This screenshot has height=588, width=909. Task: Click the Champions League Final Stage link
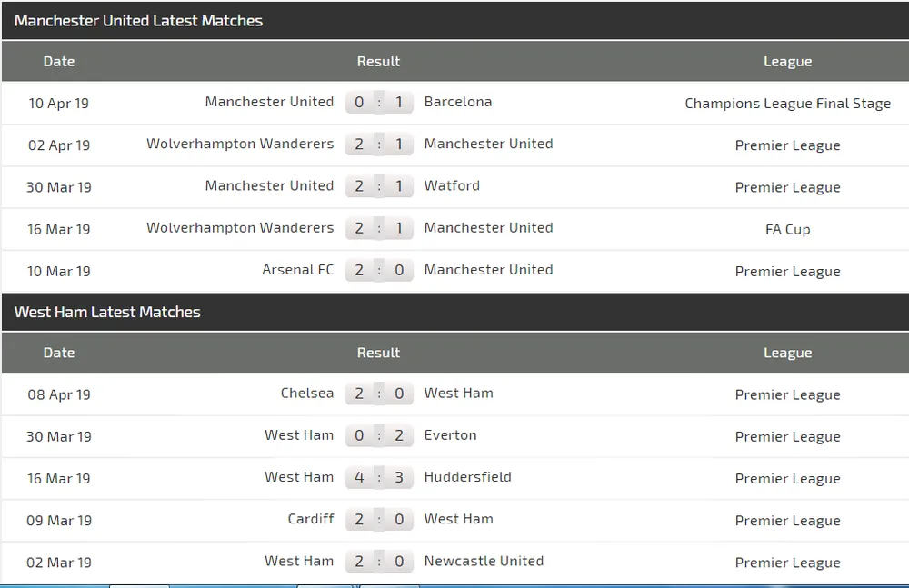coord(787,103)
